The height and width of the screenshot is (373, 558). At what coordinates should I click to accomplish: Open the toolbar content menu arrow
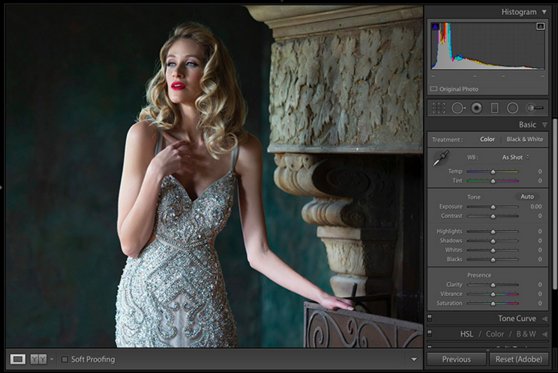(414, 359)
